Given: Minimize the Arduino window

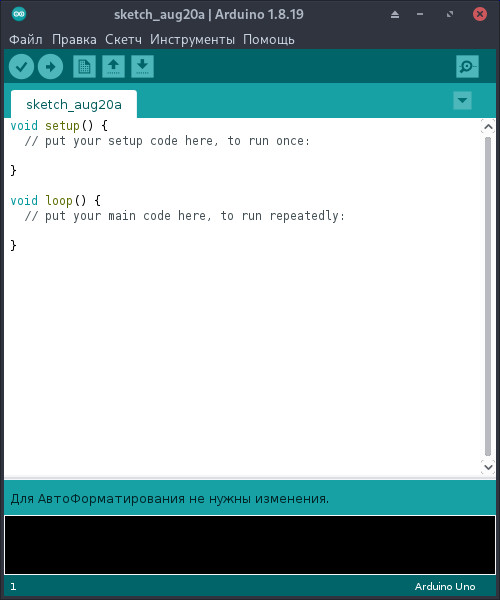Looking at the screenshot, I should click(420, 15).
